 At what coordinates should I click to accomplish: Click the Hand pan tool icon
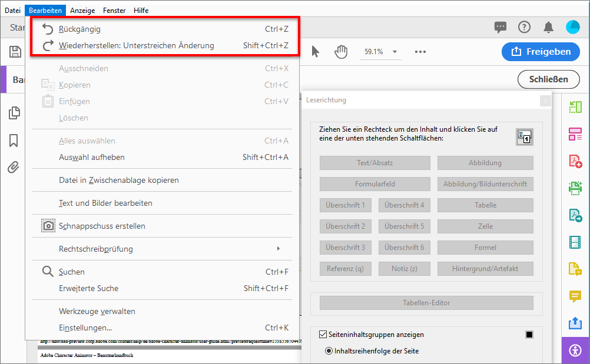341,52
